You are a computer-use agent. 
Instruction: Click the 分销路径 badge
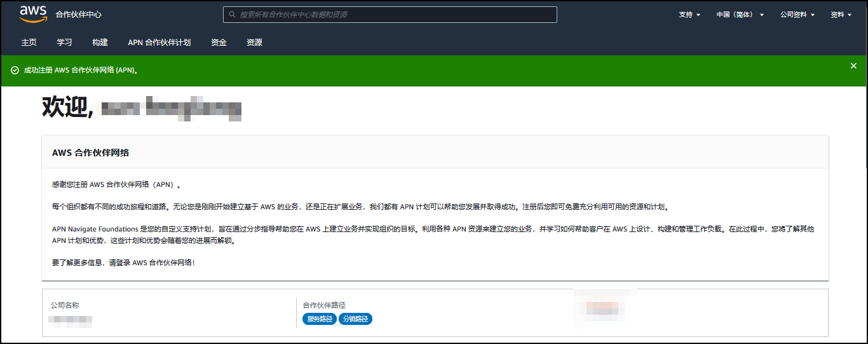[355, 319]
